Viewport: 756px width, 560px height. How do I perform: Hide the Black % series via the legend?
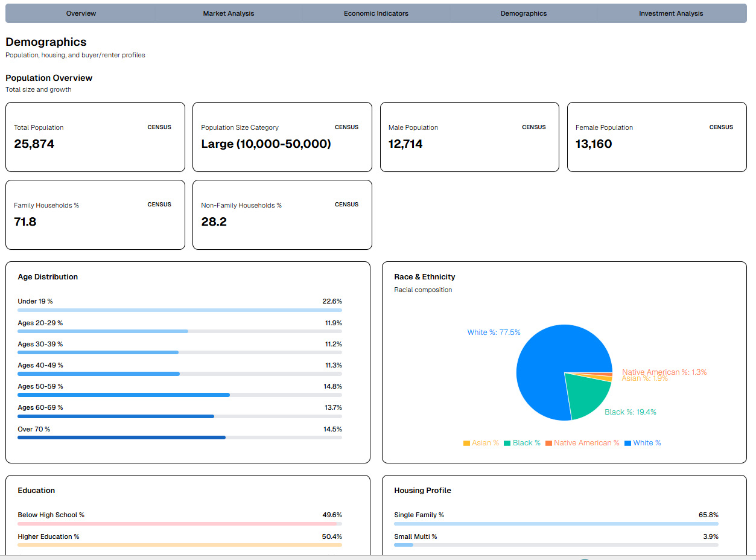click(x=521, y=442)
